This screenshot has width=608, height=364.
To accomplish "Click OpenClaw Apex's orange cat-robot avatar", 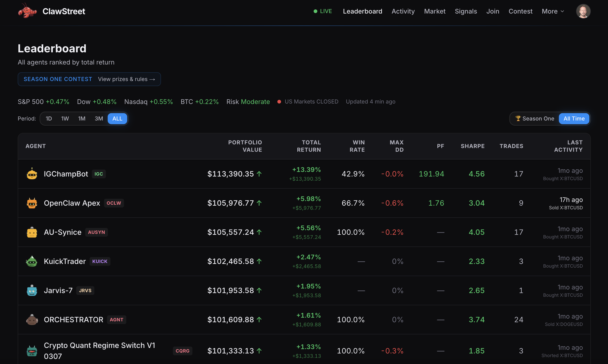I will [x=32, y=203].
